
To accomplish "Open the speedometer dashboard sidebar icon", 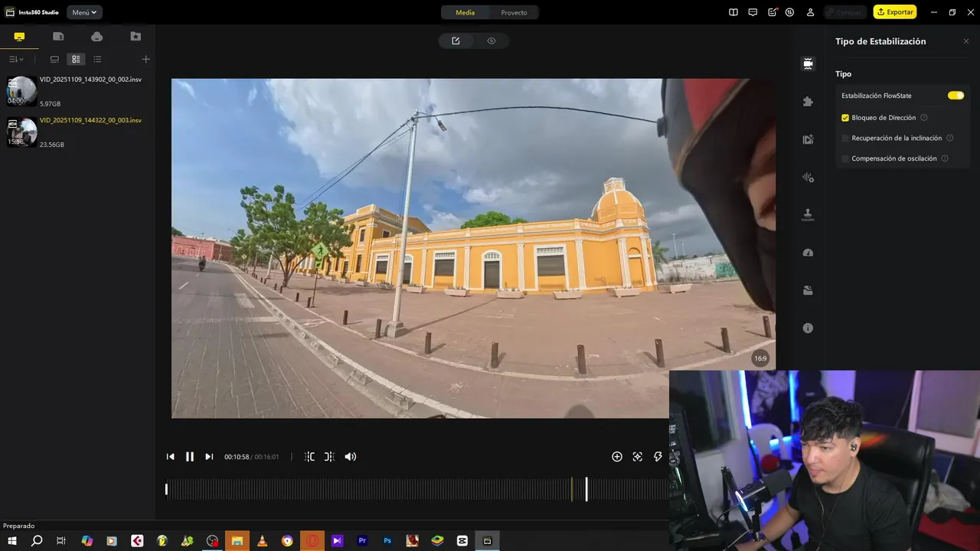I will point(808,253).
